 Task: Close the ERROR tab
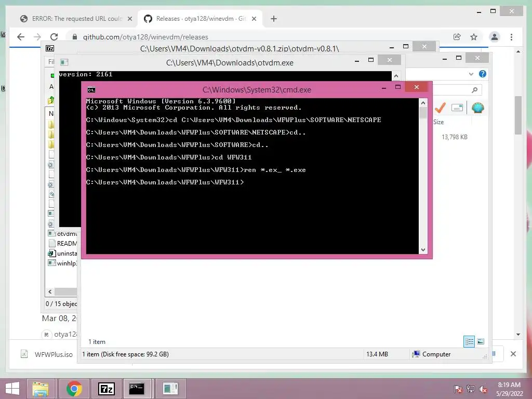129,19
